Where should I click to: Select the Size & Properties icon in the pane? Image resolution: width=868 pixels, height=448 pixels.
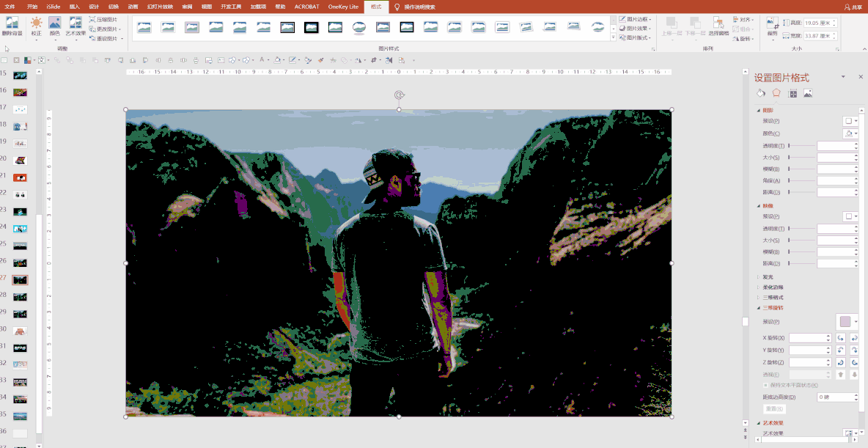tap(792, 93)
